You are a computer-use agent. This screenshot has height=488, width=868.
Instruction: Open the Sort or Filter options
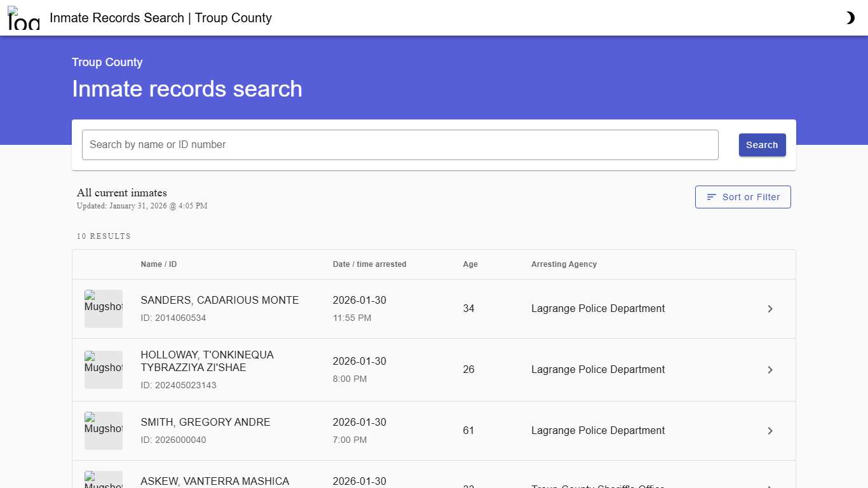[742, 197]
